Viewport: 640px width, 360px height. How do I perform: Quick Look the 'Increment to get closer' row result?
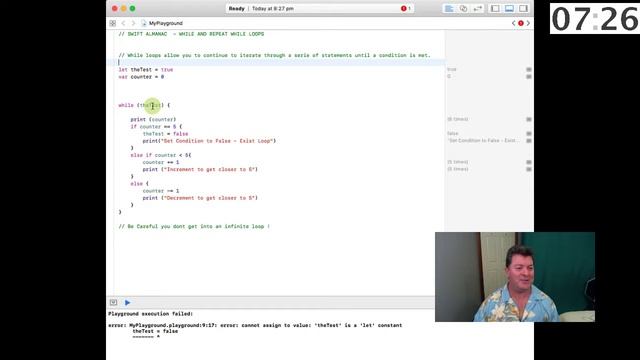pyautogui.click(x=529, y=169)
